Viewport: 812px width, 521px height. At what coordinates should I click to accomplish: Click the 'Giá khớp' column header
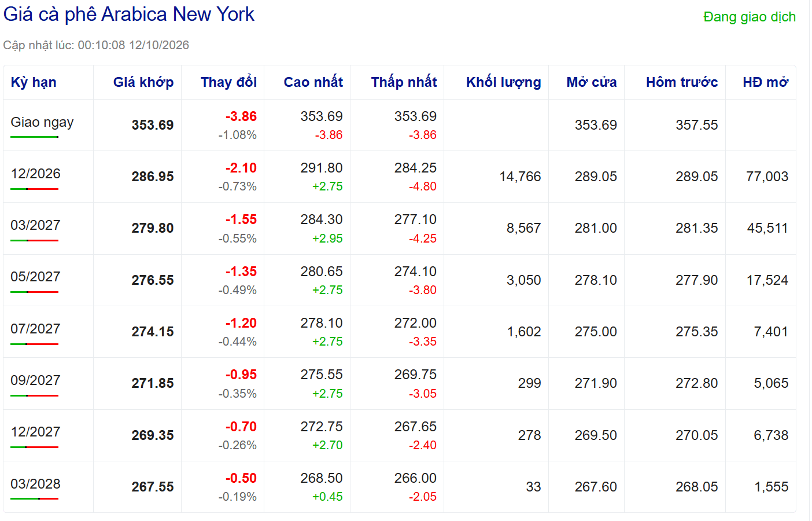(x=143, y=82)
